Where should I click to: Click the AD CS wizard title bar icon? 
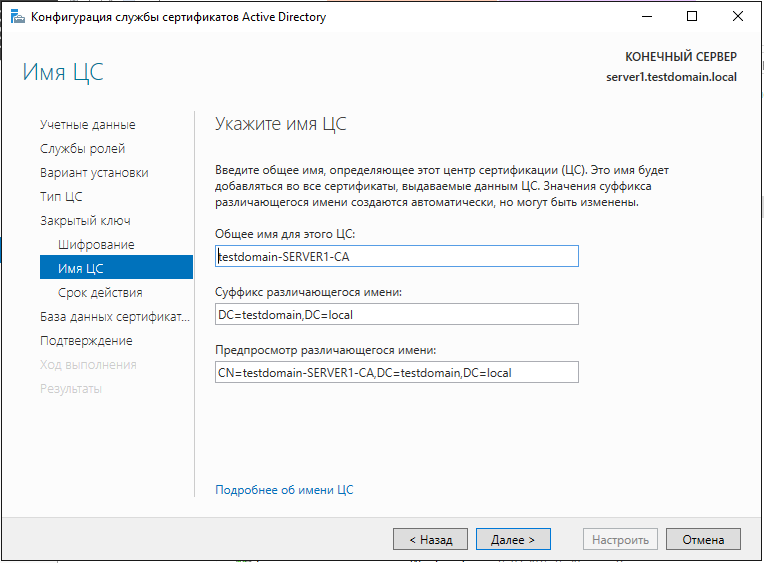pyautogui.click(x=16, y=17)
